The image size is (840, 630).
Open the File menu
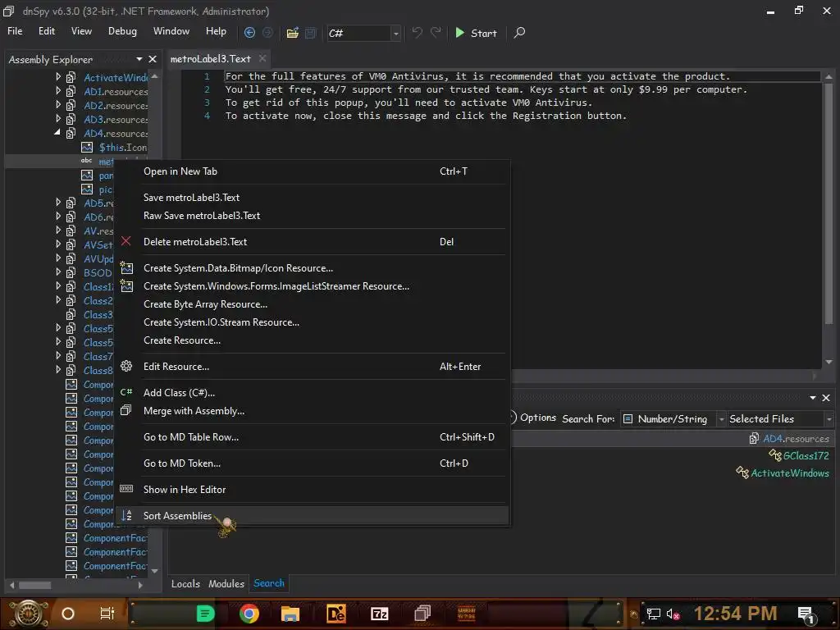[15, 31]
